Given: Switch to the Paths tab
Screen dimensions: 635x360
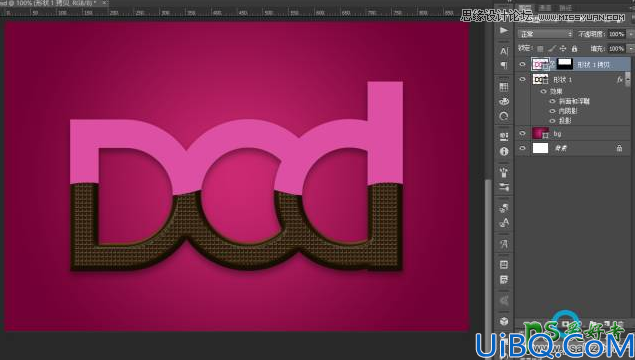Looking at the screenshot, I should [565, 8].
